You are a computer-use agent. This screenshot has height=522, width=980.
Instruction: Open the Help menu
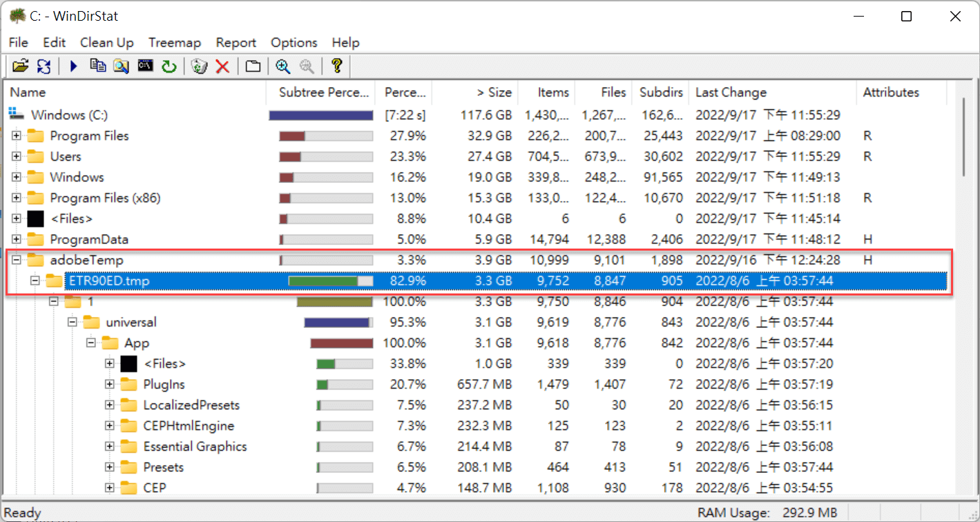click(x=345, y=43)
